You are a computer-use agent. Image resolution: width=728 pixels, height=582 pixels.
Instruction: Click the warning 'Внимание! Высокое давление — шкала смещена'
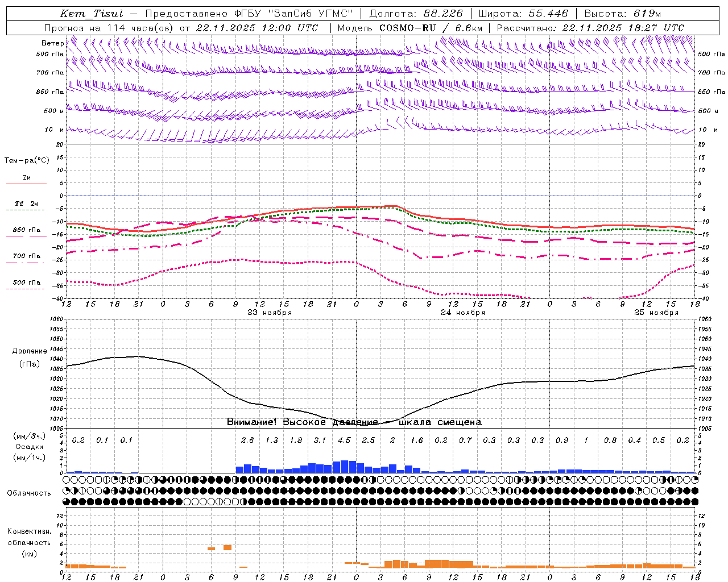pyautogui.click(x=354, y=422)
